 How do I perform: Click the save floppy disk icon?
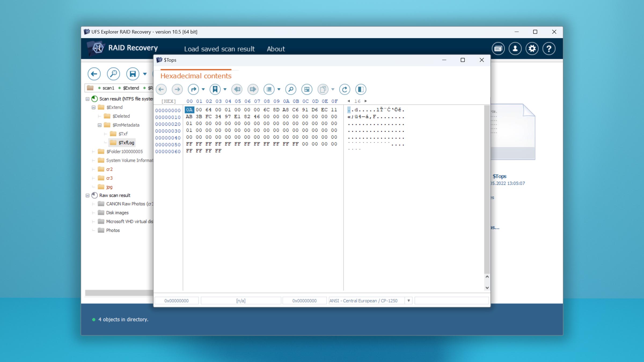pyautogui.click(x=133, y=74)
